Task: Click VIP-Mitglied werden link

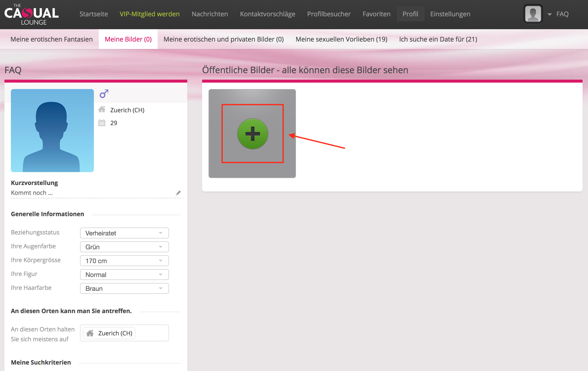Action: point(149,14)
